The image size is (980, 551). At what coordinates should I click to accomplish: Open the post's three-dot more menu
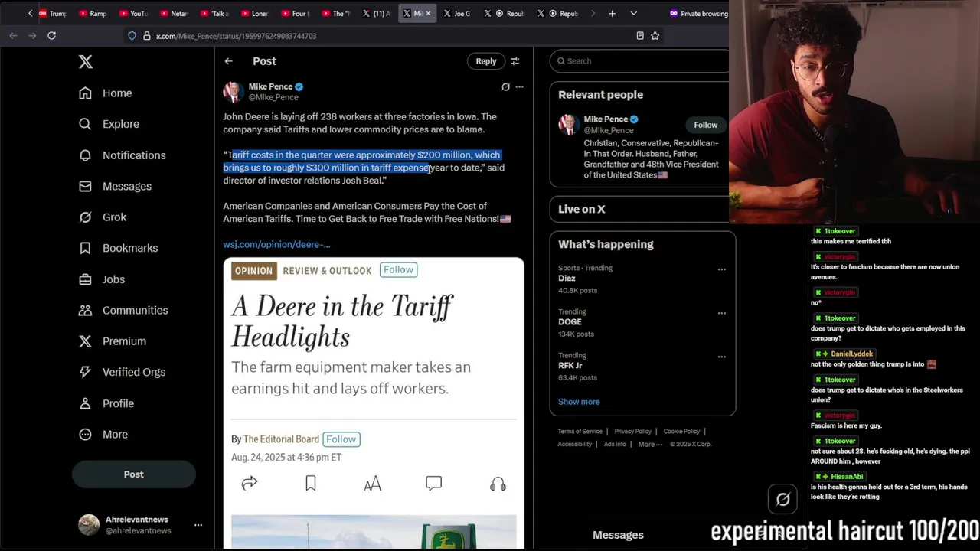(519, 87)
